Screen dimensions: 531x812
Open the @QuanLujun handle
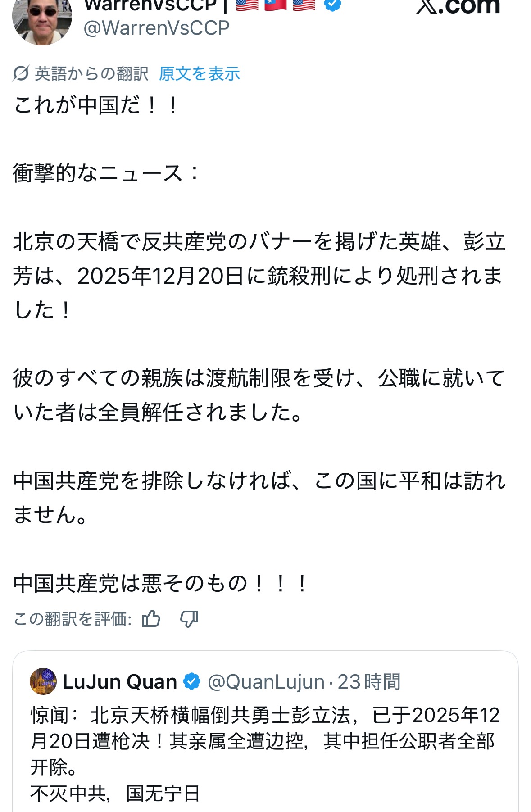[266, 682]
